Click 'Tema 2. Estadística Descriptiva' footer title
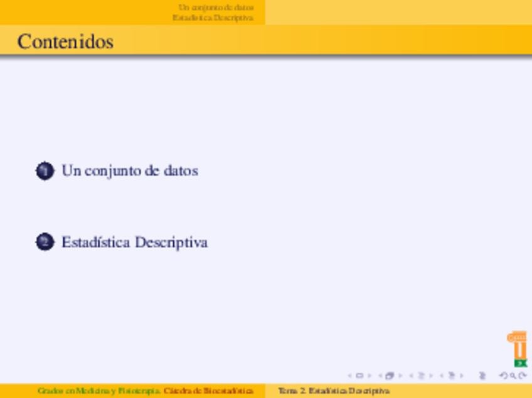The width and height of the screenshot is (532, 398). (334, 391)
